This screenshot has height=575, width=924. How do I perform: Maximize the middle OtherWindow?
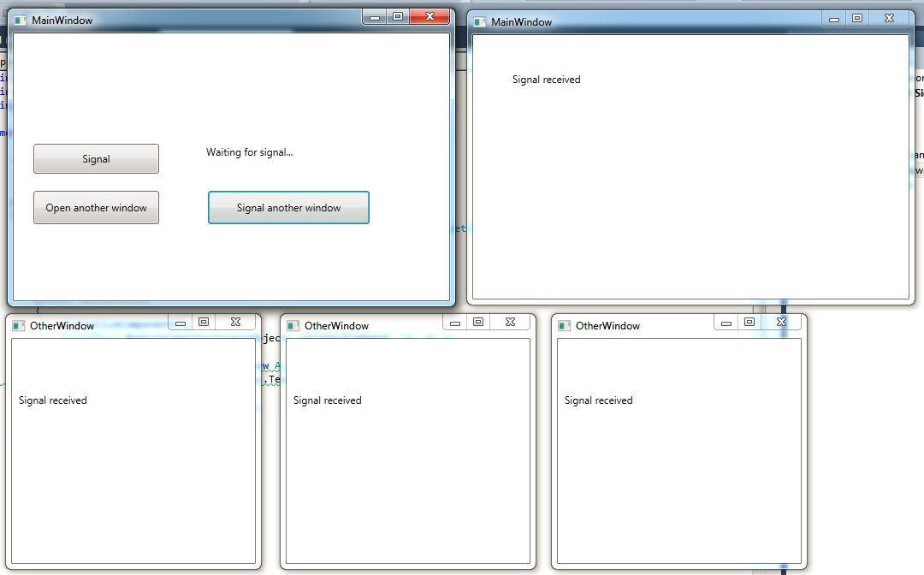pos(477,322)
